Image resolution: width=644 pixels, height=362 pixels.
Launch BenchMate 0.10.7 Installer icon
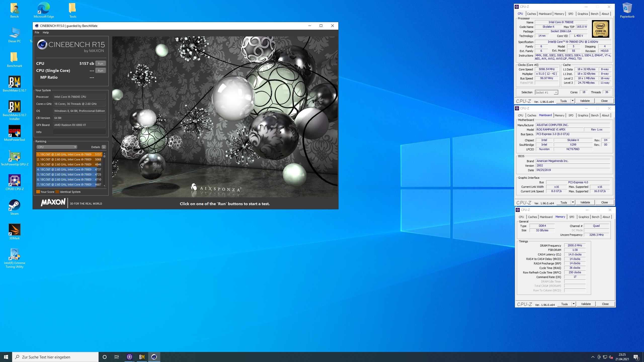click(x=14, y=111)
